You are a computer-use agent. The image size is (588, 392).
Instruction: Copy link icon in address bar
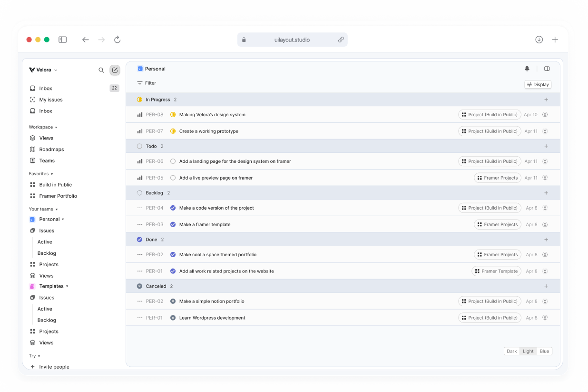[x=341, y=40]
